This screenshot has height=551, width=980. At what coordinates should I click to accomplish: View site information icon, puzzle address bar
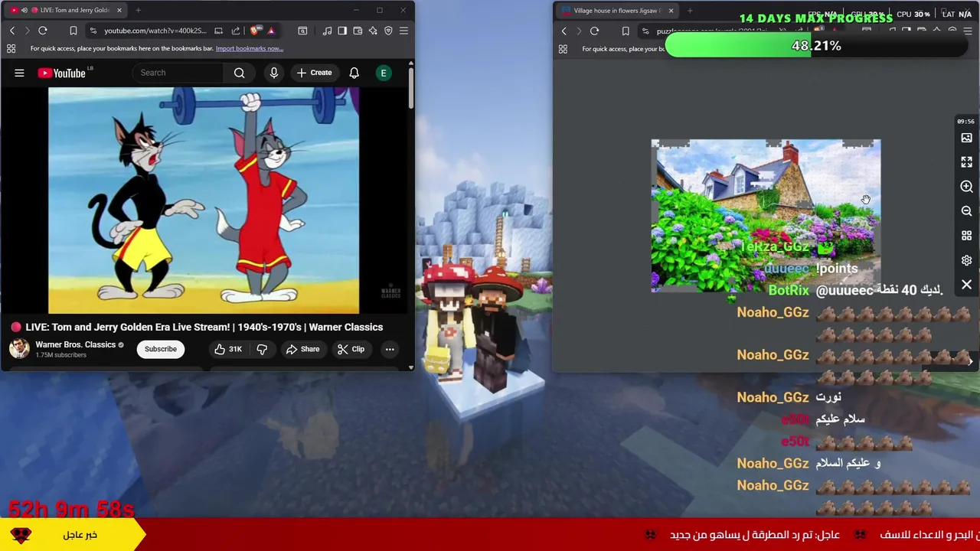pyautogui.click(x=645, y=31)
